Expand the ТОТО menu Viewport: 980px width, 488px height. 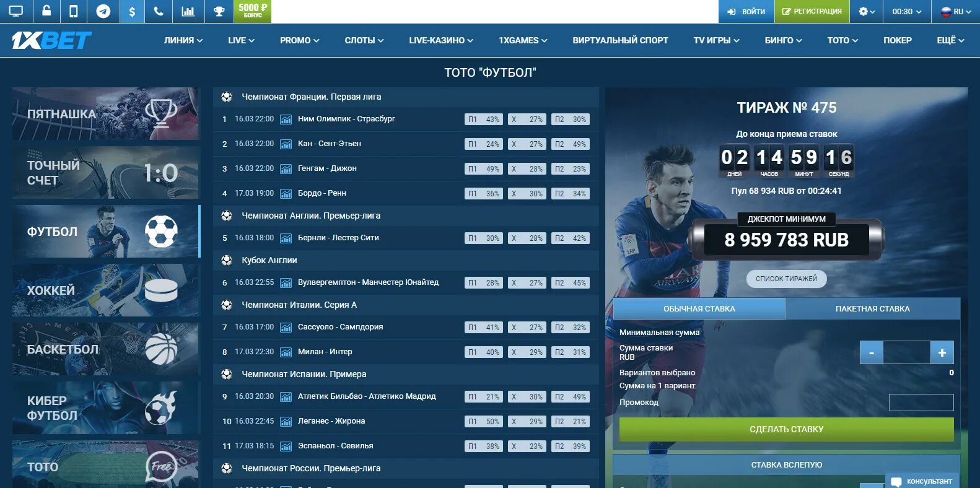(x=842, y=40)
